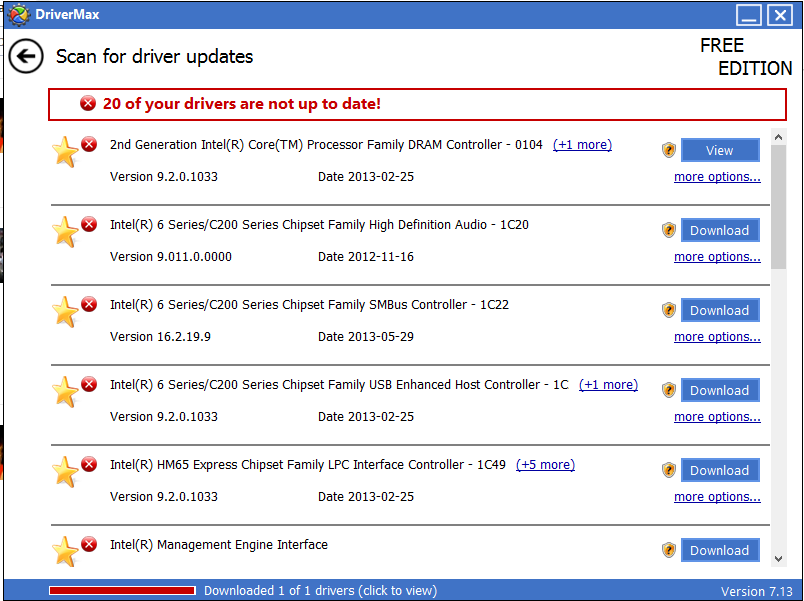Viewport: 804px width, 601px height.
Task: Click 2nd Generation Intel Core DRAM Controller name
Action: (x=326, y=145)
